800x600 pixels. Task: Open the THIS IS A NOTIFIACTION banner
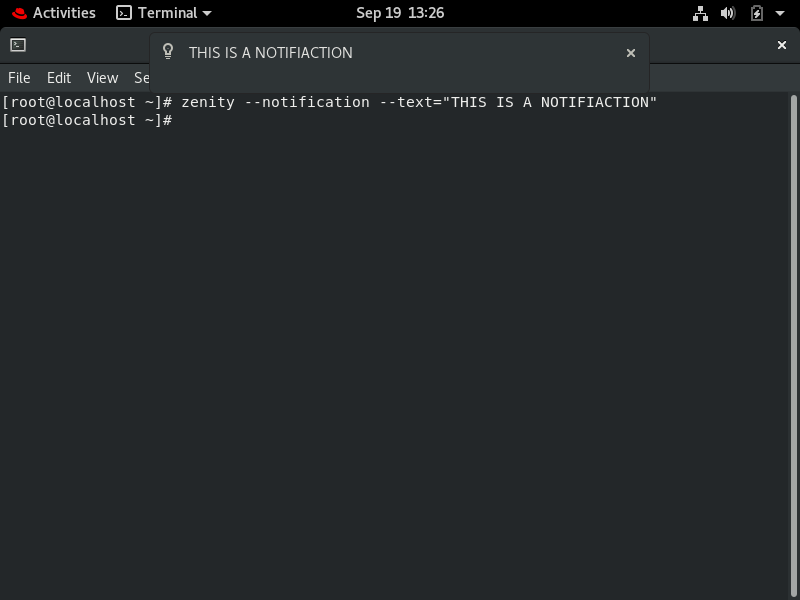(x=399, y=63)
